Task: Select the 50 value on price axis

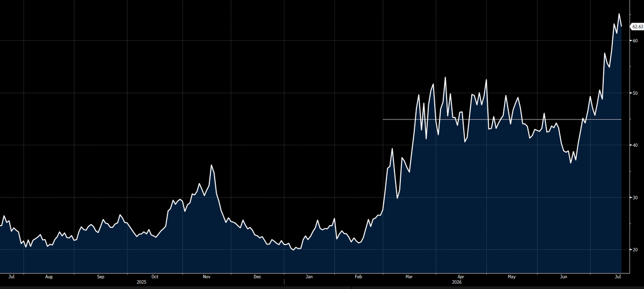Action: [634, 93]
